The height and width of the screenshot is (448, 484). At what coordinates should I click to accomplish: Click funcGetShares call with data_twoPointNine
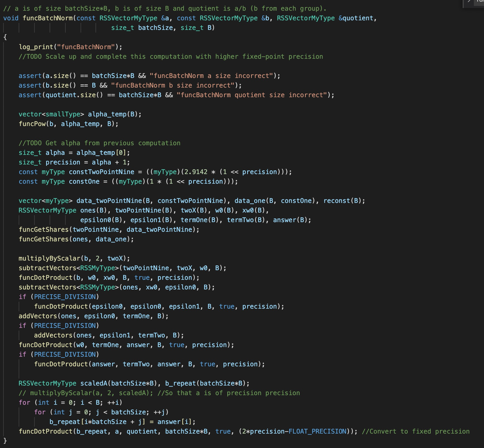click(x=109, y=230)
